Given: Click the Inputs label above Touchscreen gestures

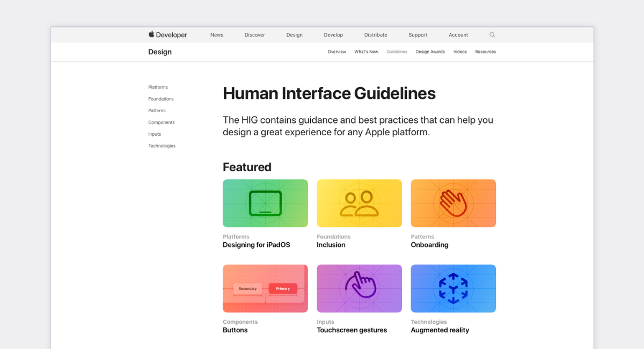Looking at the screenshot, I should point(325,322).
